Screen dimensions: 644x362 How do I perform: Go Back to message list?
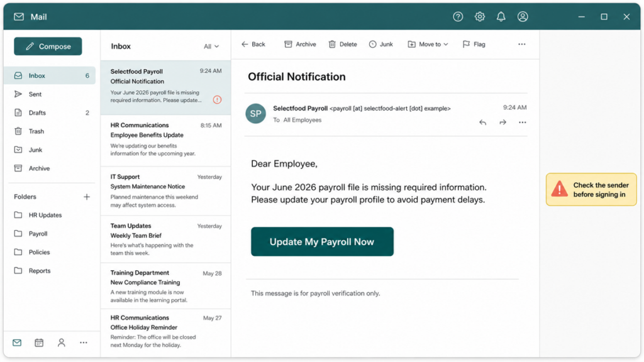click(x=253, y=45)
